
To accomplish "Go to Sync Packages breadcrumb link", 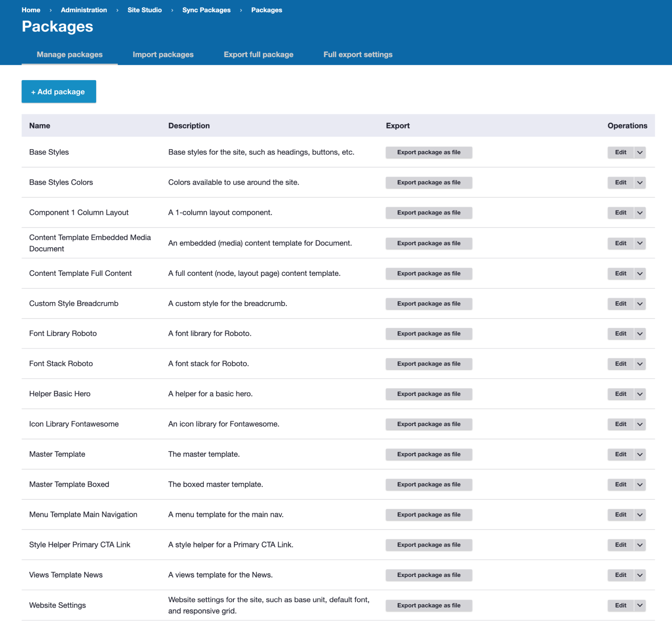I will click(x=206, y=10).
